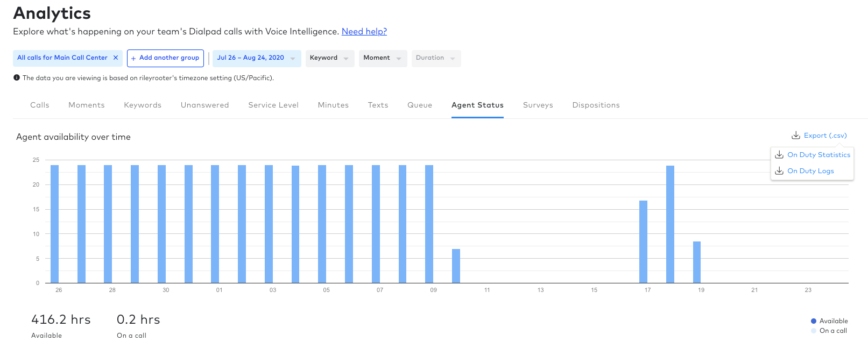
Task: Open the Keywords tab
Action: [x=143, y=105]
